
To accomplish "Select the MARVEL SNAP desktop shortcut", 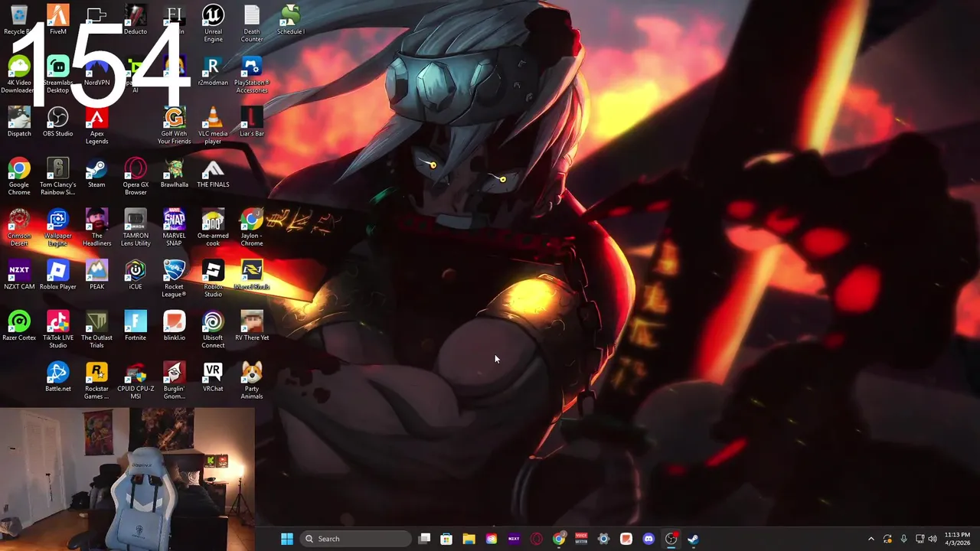I will click(174, 228).
